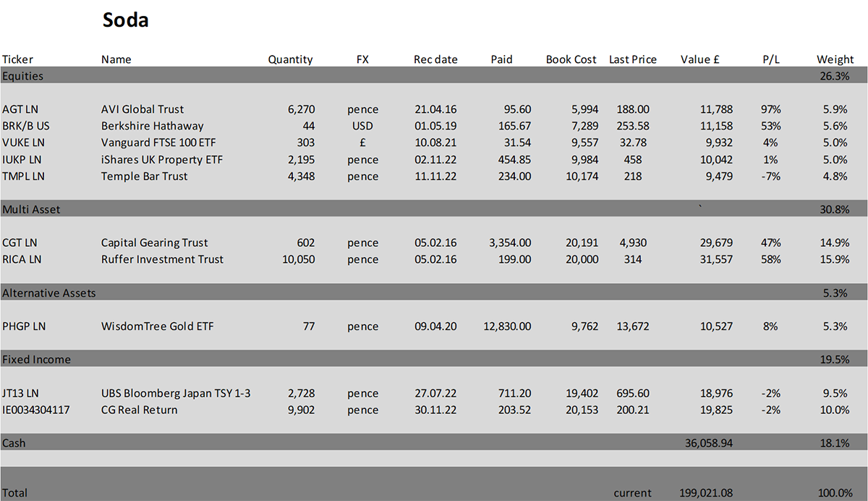The width and height of the screenshot is (868, 501).
Task: Select the Vanguard FTSE 100 ETF name
Action: tap(158, 143)
